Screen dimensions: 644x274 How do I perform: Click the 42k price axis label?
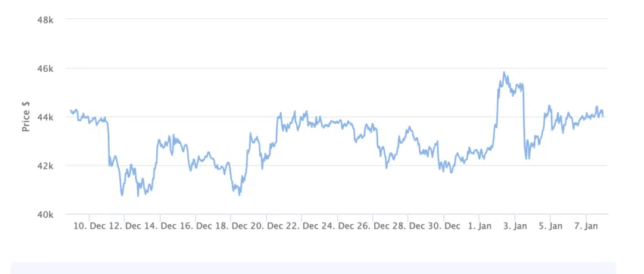coord(46,166)
